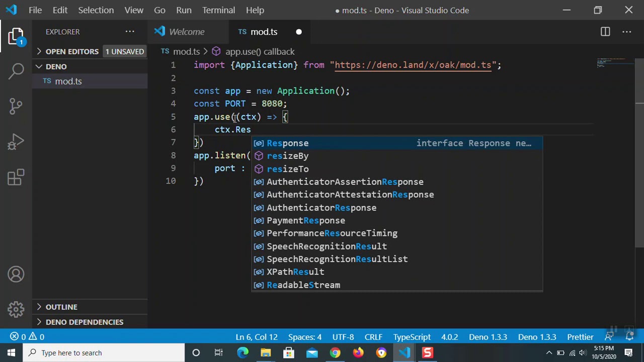Expand the DENO DEPENDENCIES section

click(x=85, y=322)
